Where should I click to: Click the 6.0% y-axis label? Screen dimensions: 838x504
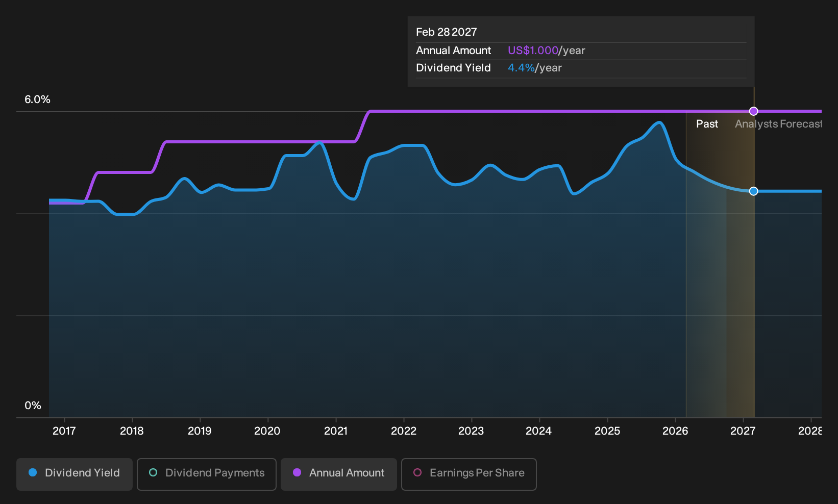click(38, 99)
